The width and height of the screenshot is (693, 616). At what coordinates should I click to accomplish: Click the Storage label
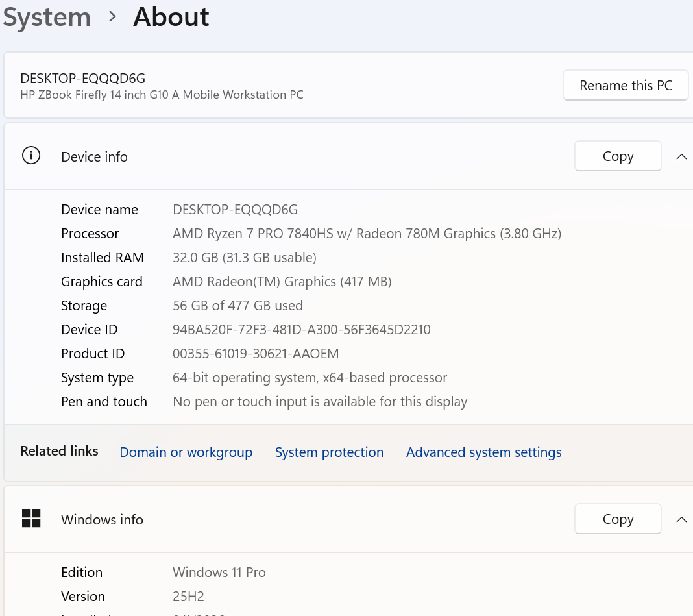[84, 306]
